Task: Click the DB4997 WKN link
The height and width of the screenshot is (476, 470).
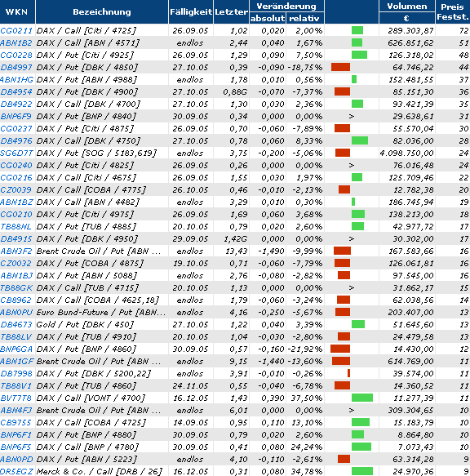Action: (x=16, y=68)
